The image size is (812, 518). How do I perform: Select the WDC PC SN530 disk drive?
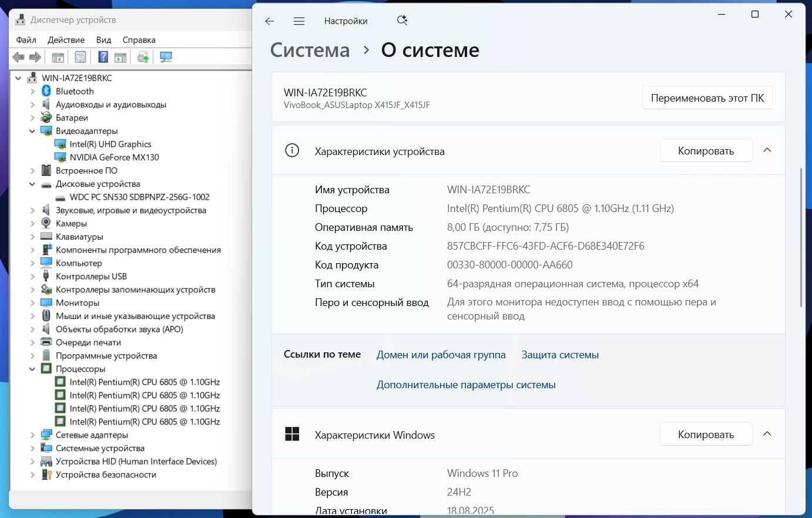tap(139, 197)
